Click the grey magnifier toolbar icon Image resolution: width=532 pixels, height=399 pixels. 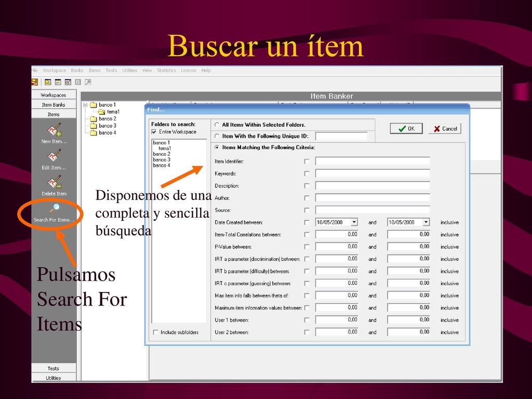[88, 82]
